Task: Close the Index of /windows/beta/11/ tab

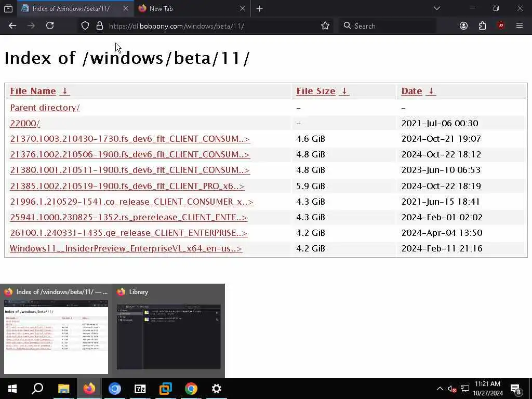Action: (x=126, y=8)
